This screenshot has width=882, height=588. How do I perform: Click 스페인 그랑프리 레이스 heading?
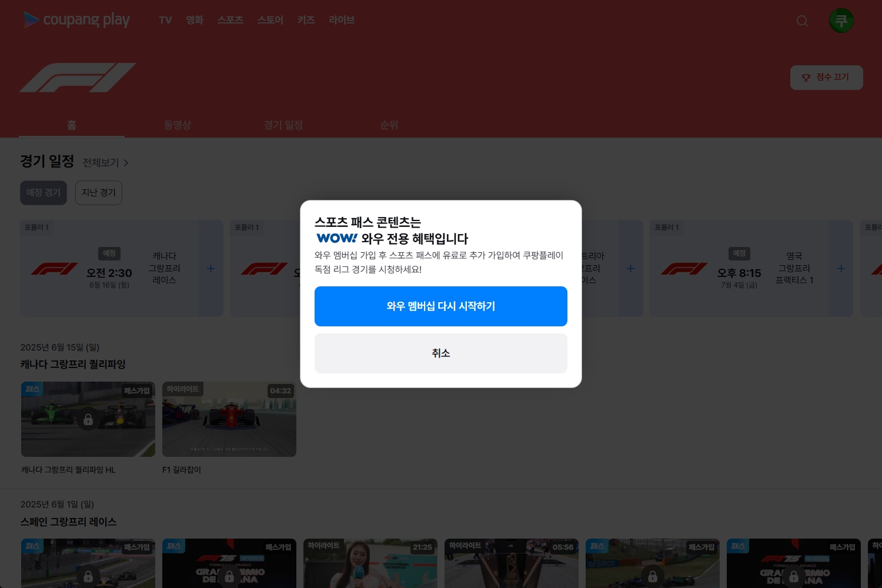[68, 522]
